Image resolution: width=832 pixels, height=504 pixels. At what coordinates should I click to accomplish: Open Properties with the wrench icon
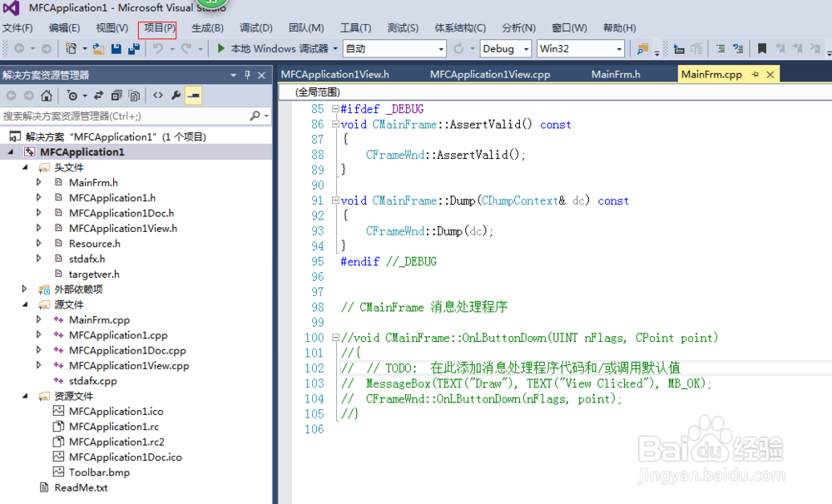point(176,96)
